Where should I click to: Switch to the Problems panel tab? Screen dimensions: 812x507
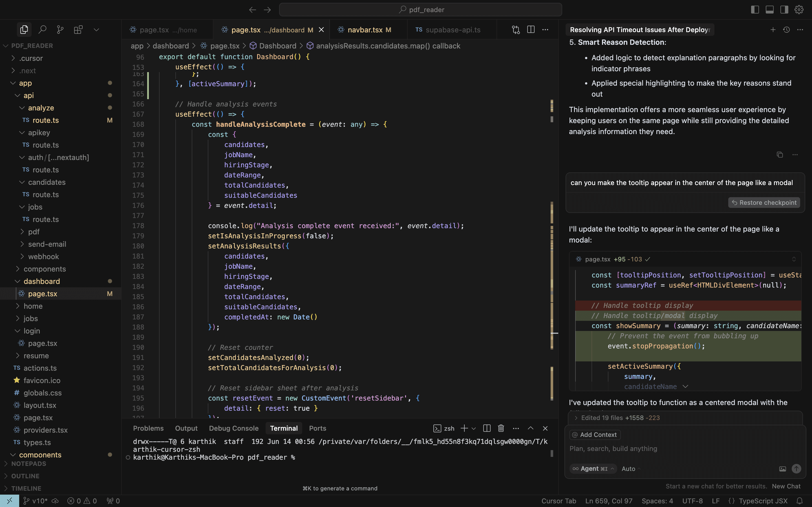click(x=148, y=428)
